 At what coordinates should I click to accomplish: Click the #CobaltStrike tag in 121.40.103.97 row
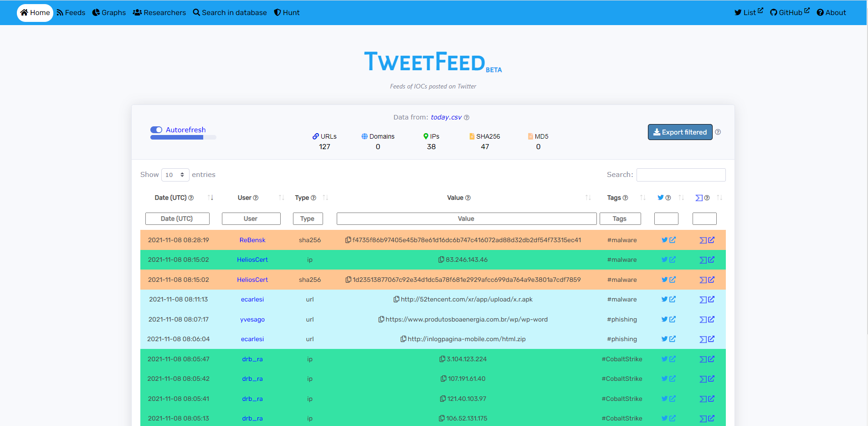[622, 399]
